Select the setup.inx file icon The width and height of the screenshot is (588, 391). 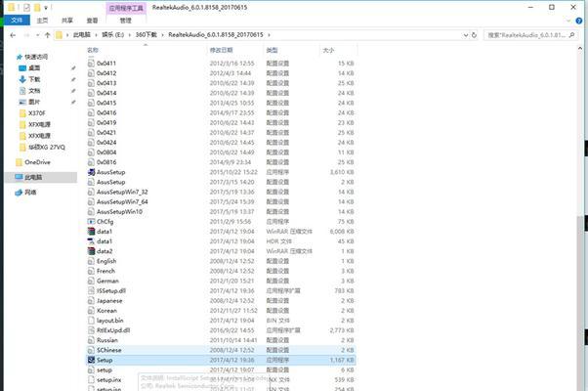tap(91, 379)
